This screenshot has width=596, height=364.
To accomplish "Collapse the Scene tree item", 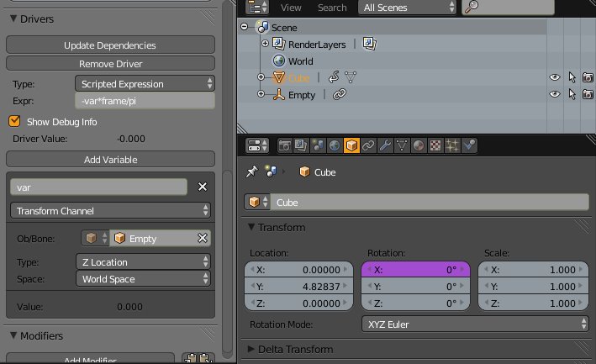I will (245, 27).
